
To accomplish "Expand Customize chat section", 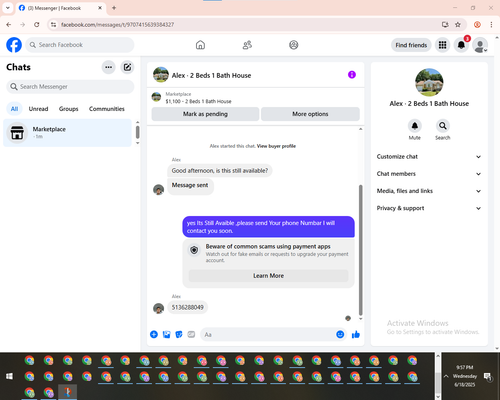I will point(429,157).
